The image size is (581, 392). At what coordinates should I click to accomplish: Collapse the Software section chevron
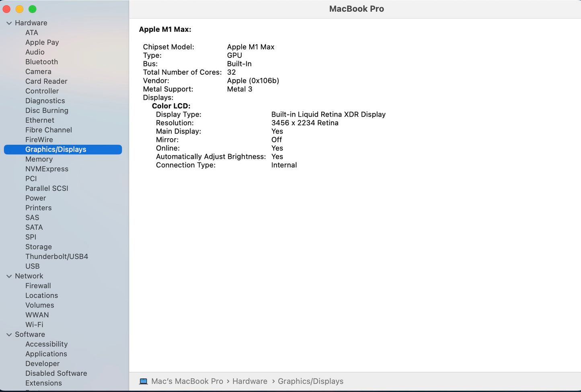click(9, 335)
